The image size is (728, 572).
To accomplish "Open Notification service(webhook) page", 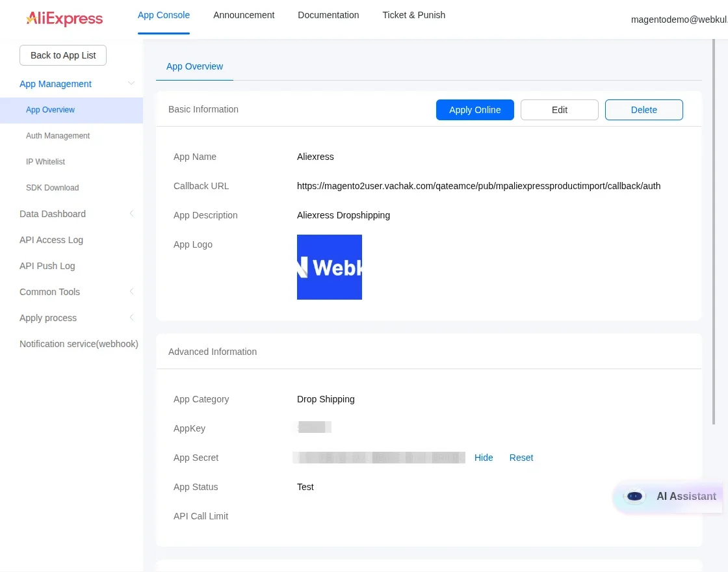I will 79,344.
